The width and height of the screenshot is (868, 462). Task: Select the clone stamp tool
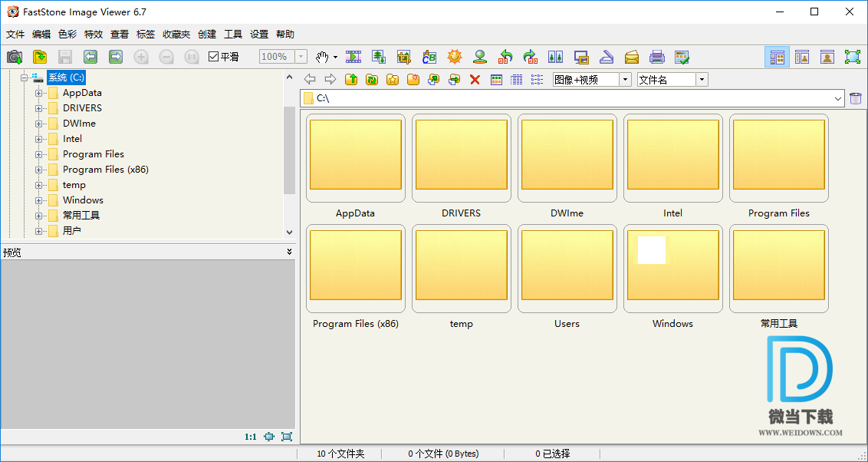pyautogui.click(x=480, y=57)
